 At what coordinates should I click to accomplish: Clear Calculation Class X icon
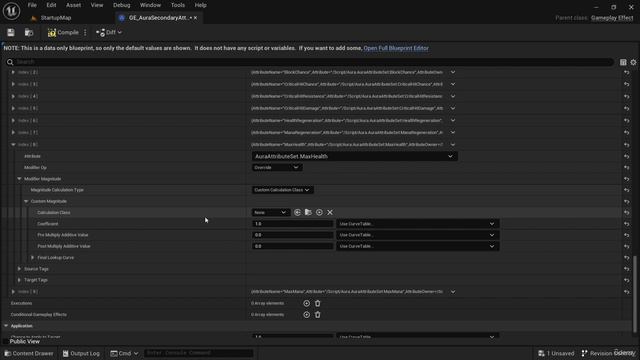point(330,212)
